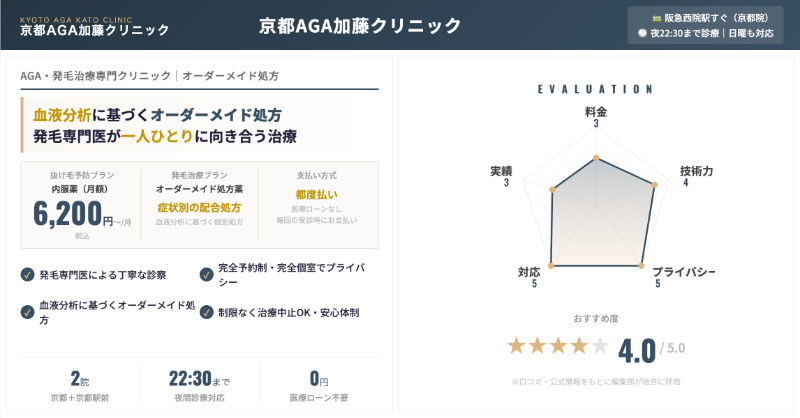Click the checkmark icon for 発毛専門医による丁寧な診察
The width and height of the screenshot is (800, 418).
(27, 274)
